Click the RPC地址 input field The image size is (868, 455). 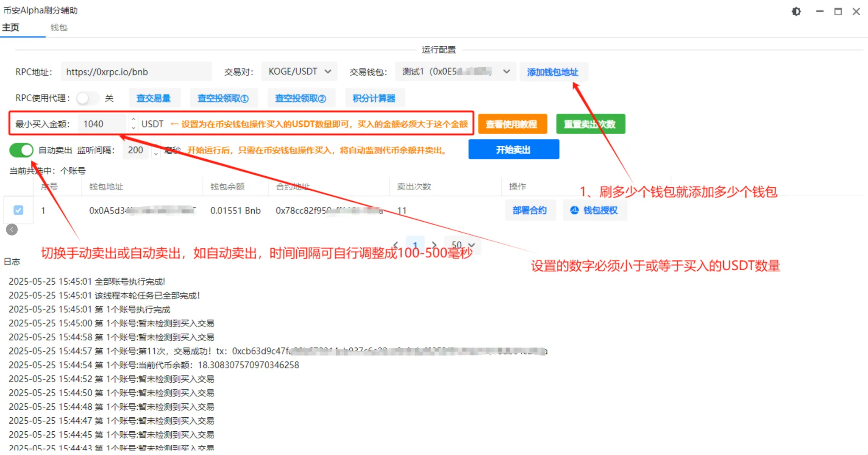coord(136,72)
